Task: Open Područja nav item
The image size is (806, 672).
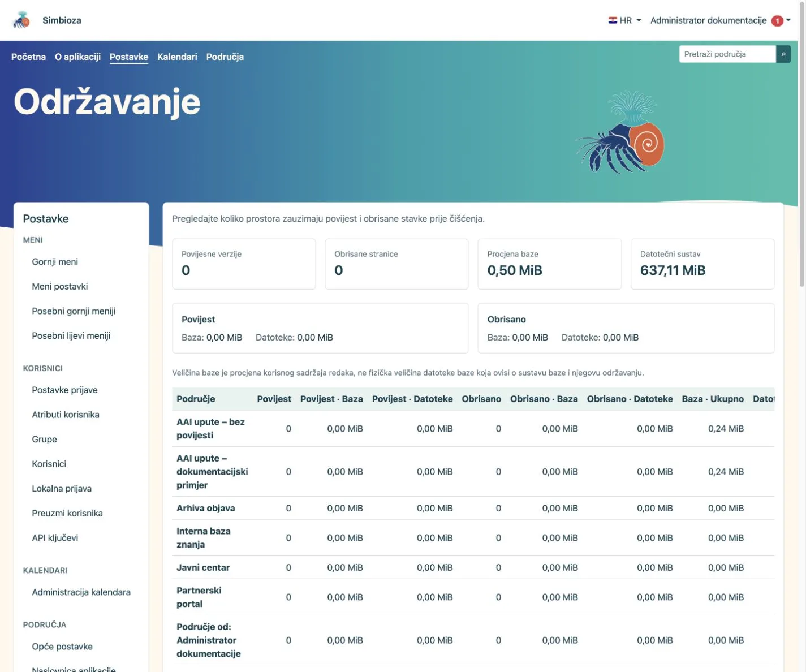Action: click(x=225, y=57)
